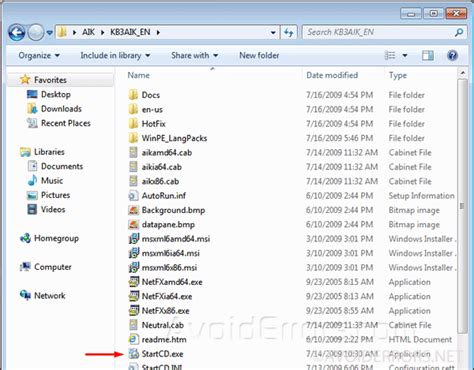Open Pictures library in navigation pane
The image size is (474, 370).
tap(55, 195)
